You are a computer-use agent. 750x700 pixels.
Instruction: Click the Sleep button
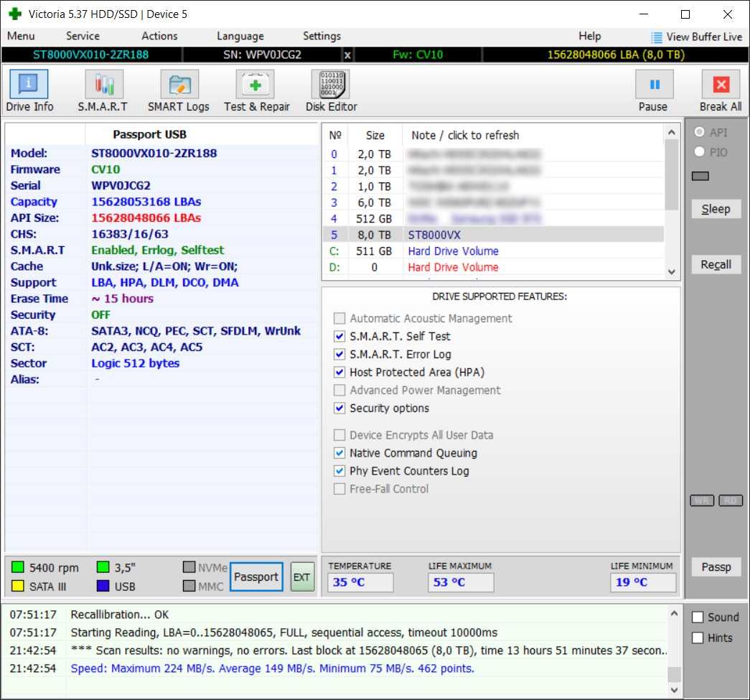(716, 209)
